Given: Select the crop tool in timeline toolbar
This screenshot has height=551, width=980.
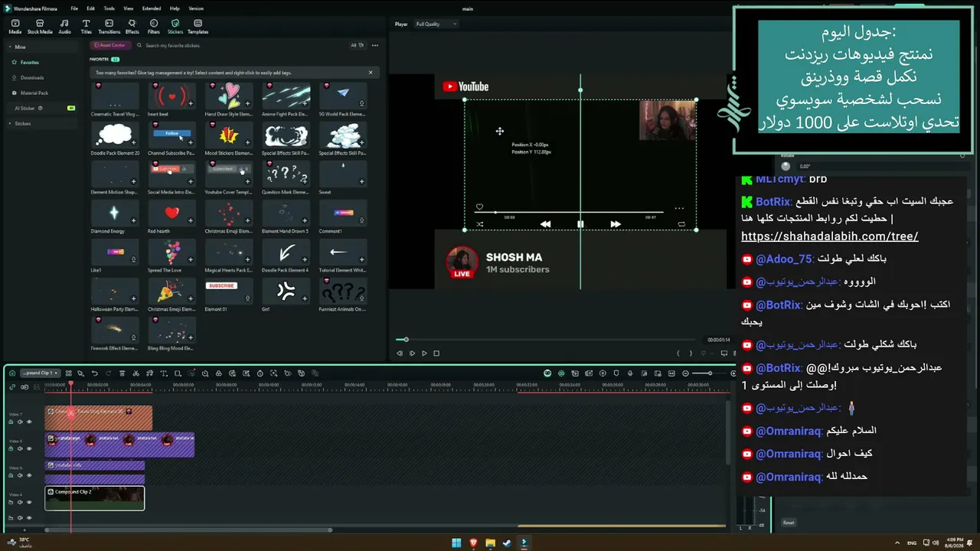Looking at the screenshot, I should coord(178,373).
